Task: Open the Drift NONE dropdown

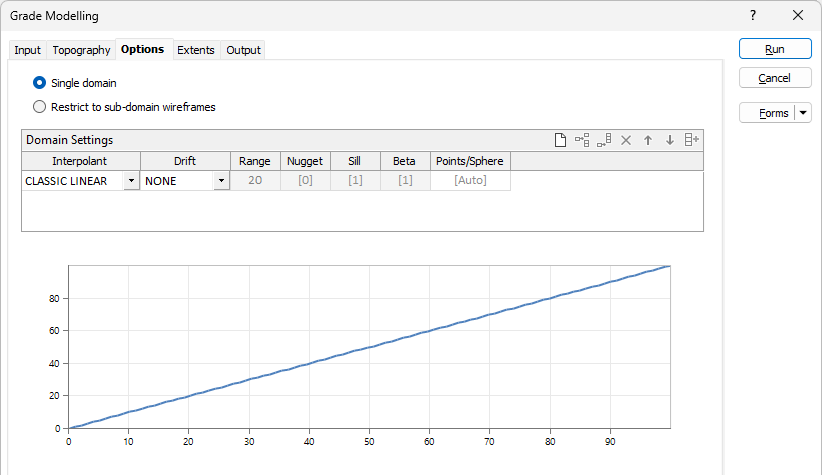Action: [x=221, y=181]
